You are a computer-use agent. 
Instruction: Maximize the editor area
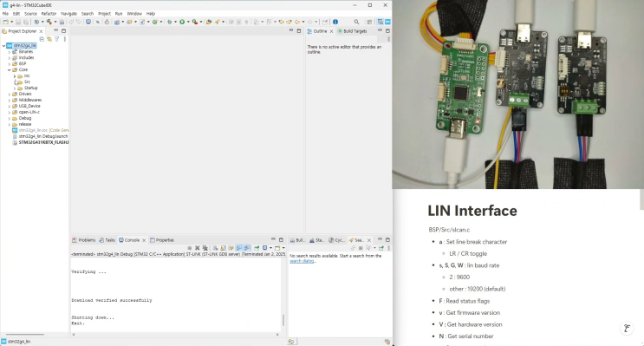298,31
